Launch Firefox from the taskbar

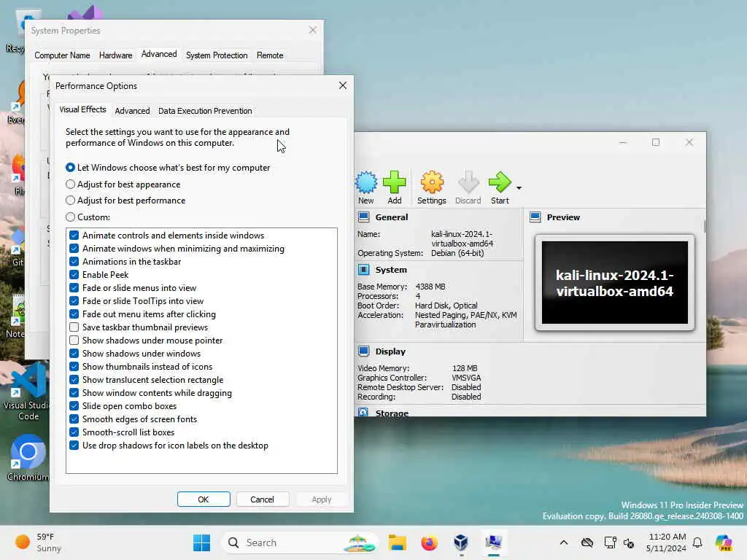tap(429, 542)
